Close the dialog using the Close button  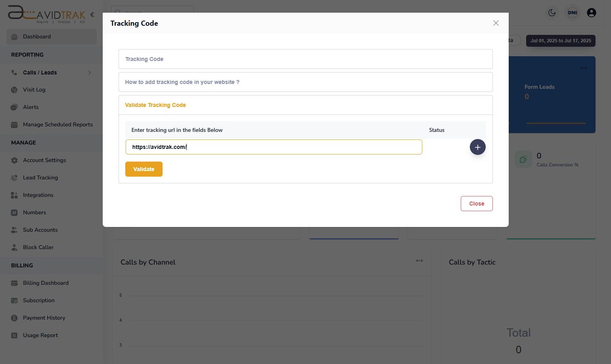[x=476, y=203]
